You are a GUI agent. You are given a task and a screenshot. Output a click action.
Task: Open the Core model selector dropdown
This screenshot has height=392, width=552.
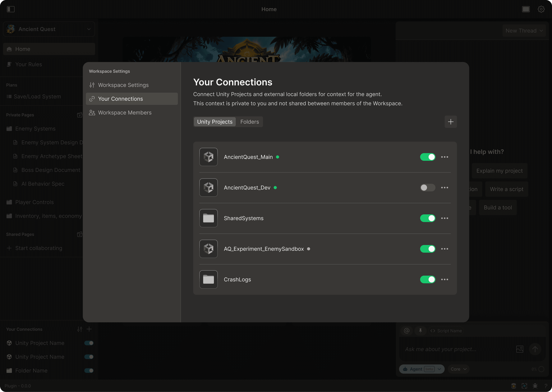458,369
